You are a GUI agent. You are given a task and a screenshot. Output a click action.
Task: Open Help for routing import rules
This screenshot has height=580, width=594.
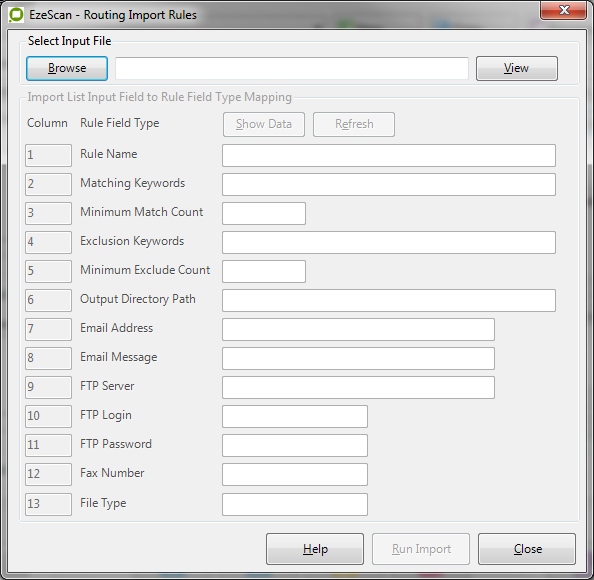click(315, 549)
